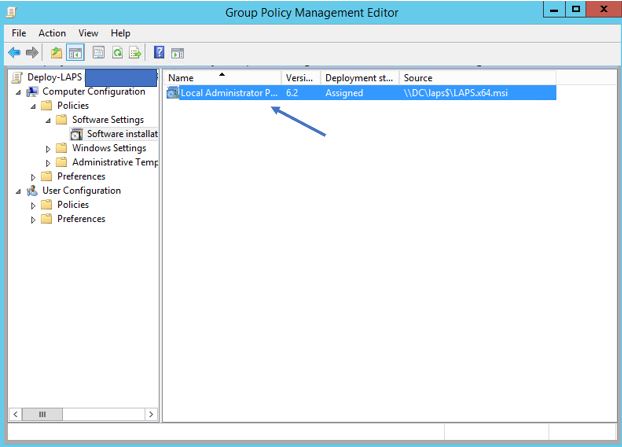Click the \\DC\laps$\LAPS.x64.msi source path

pos(455,93)
